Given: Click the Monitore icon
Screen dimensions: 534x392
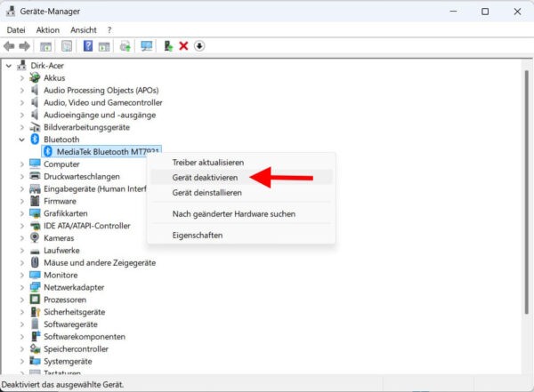Looking at the screenshot, I should tap(35, 275).
